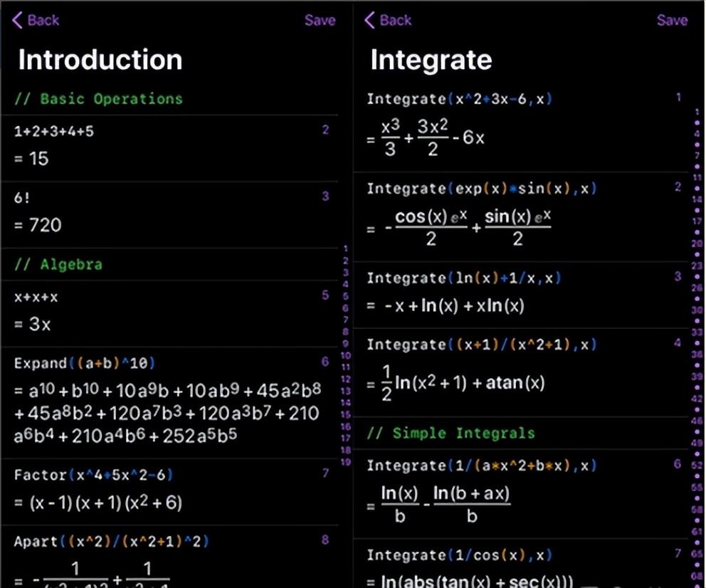
Task: Click the x+x+x expression cell
Action: pyautogui.click(x=36, y=297)
